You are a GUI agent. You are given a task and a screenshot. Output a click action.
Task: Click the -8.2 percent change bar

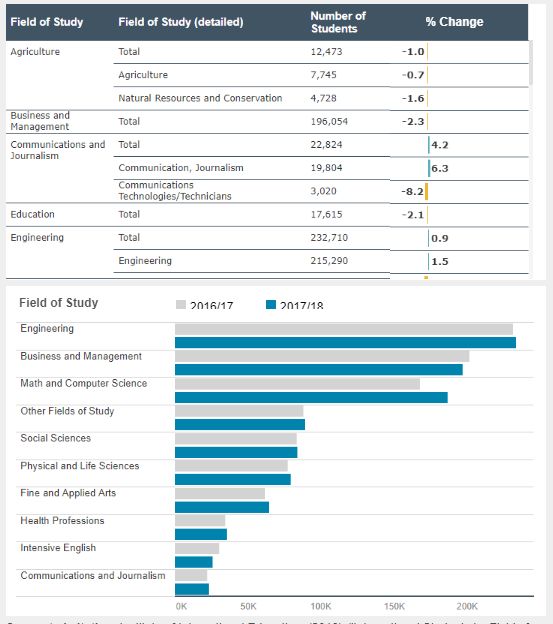click(426, 191)
